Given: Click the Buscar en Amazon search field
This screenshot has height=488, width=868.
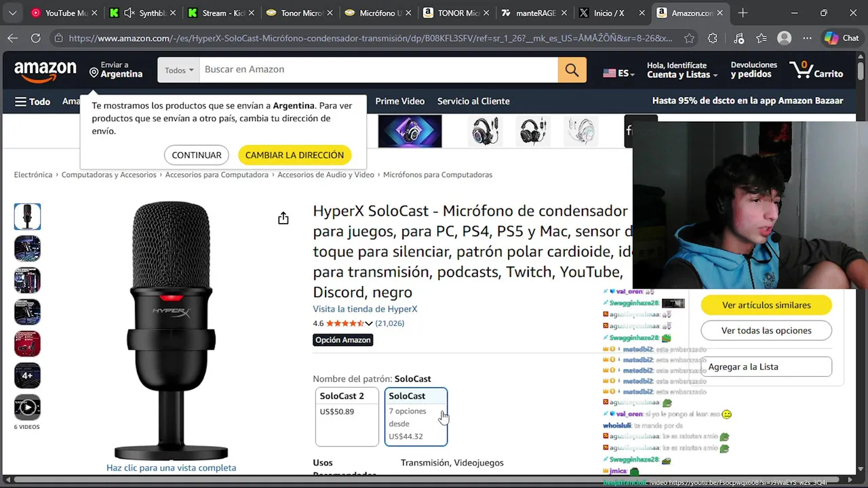Looking at the screenshot, I should click(378, 70).
